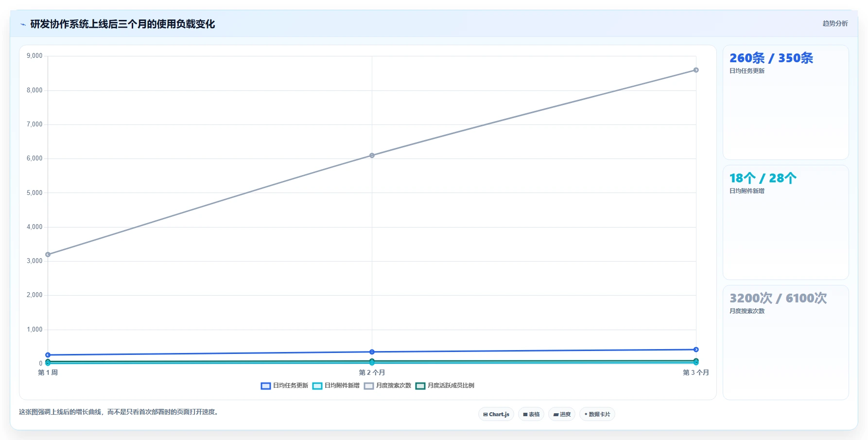The width and height of the screenshot is (868, 440).
Task: Click the 第 1 周 axis label
Action: (x=48, y=372)
